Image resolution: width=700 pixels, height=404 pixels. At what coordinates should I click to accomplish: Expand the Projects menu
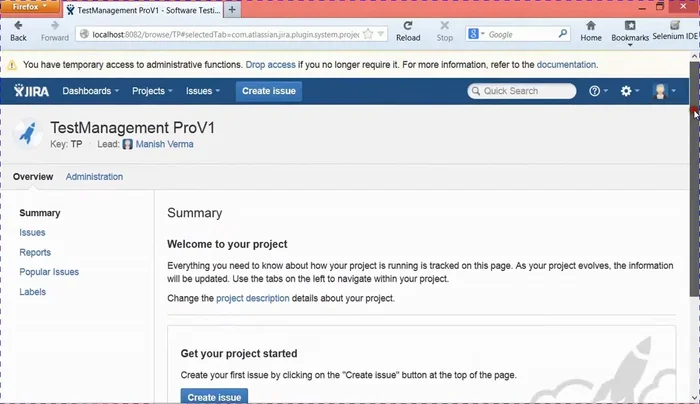152,91
